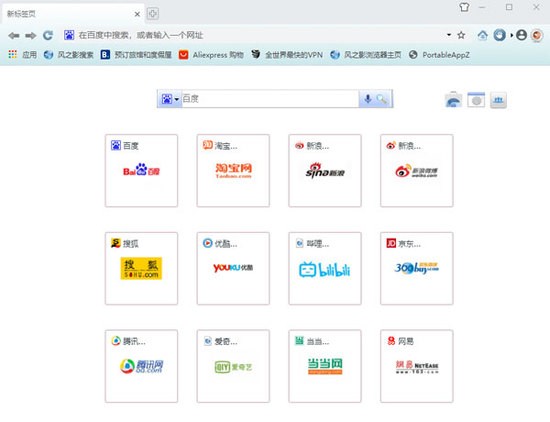Image resolution: width=550 pixels, height=422 pixels.
Task: Expand the Baidu search engine dropdown
Action: 170,99
